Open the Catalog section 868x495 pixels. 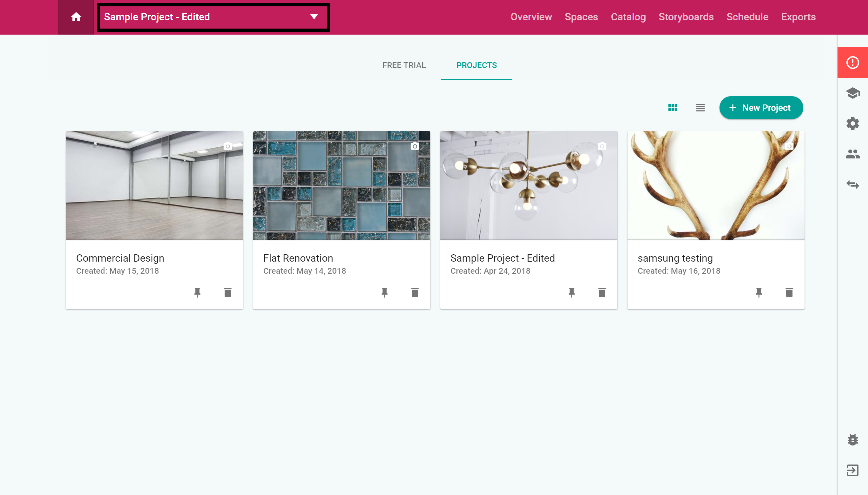(628, 17)
